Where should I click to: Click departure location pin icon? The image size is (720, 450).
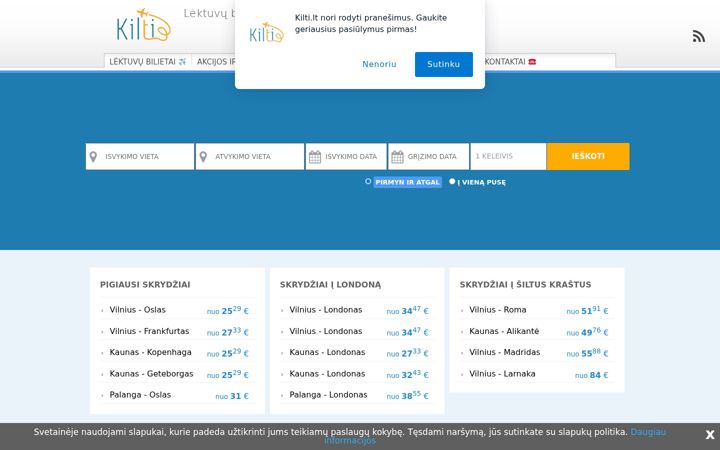(93, 157)
